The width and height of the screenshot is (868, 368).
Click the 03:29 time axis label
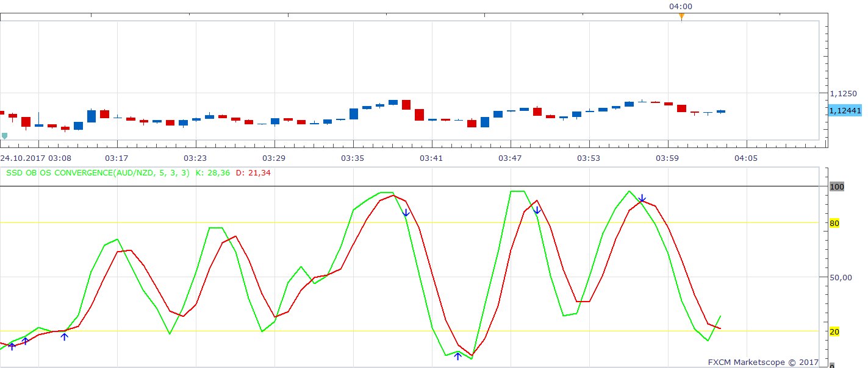(x=274, y=158)
